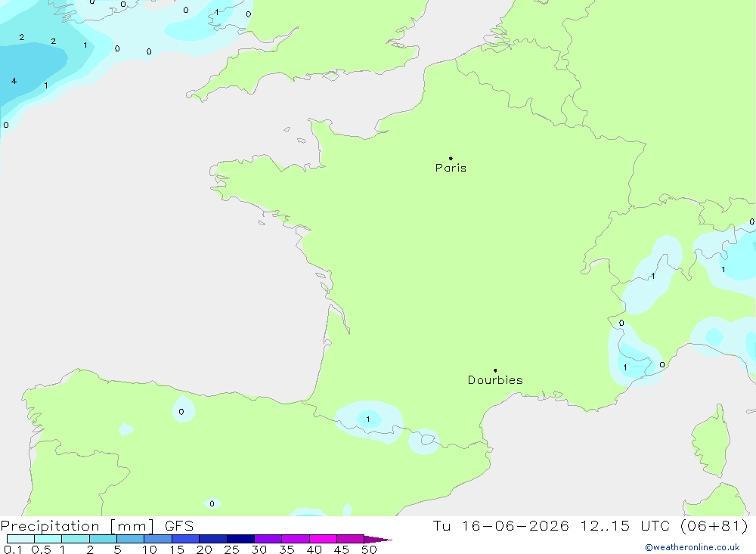The height and width of the screenshot is (554, 756).
Task: Click the legend value '25'
Action: pos(231,549)
